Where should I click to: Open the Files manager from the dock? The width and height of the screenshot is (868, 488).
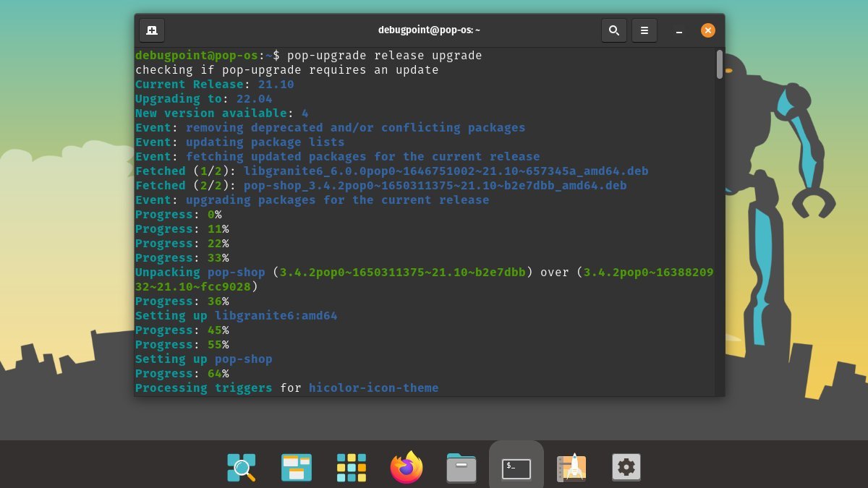461,468
